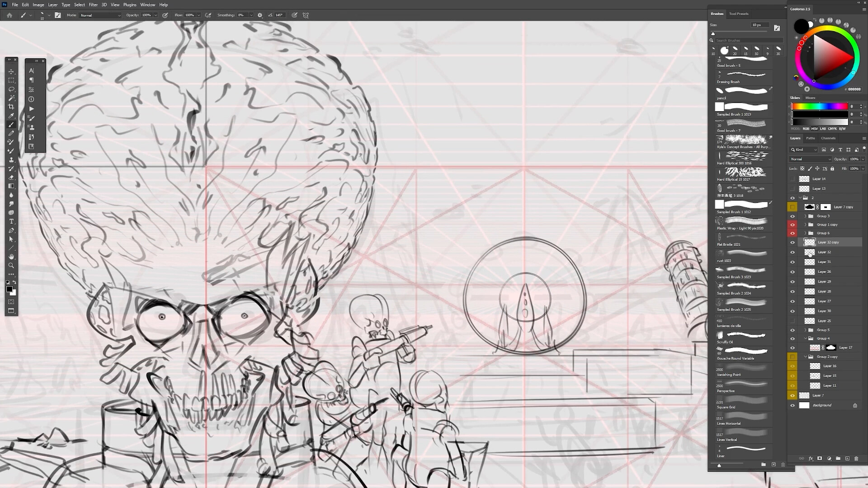This screenshot has height=488, width=868.
Task: Click the Delete layer trash button
Action: click(856, 458)
